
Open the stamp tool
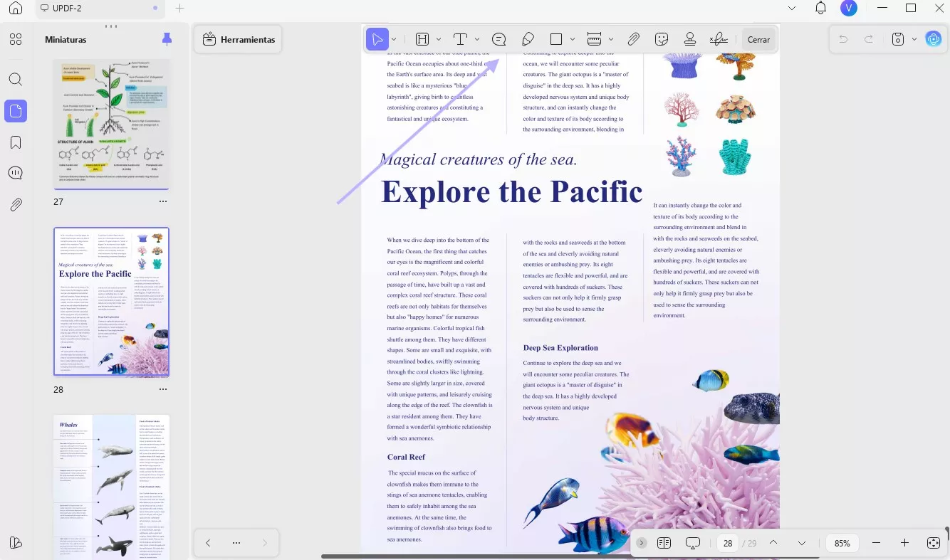coord(690,39)
